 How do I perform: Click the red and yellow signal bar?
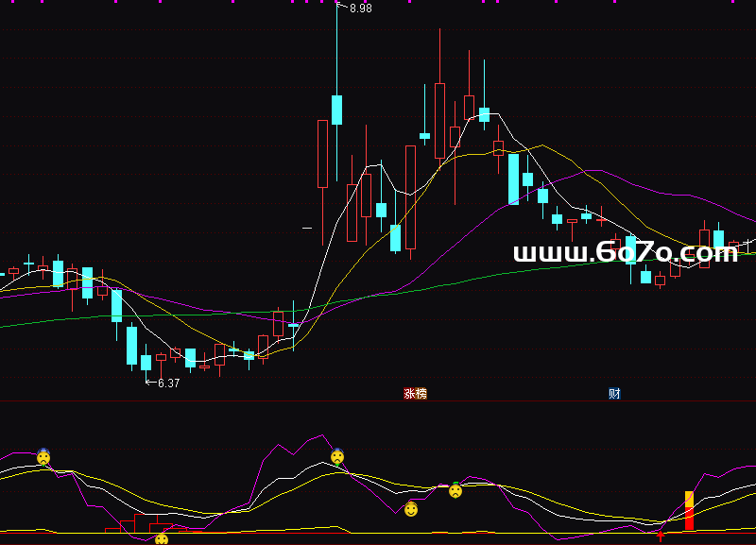tap(689, 511)
